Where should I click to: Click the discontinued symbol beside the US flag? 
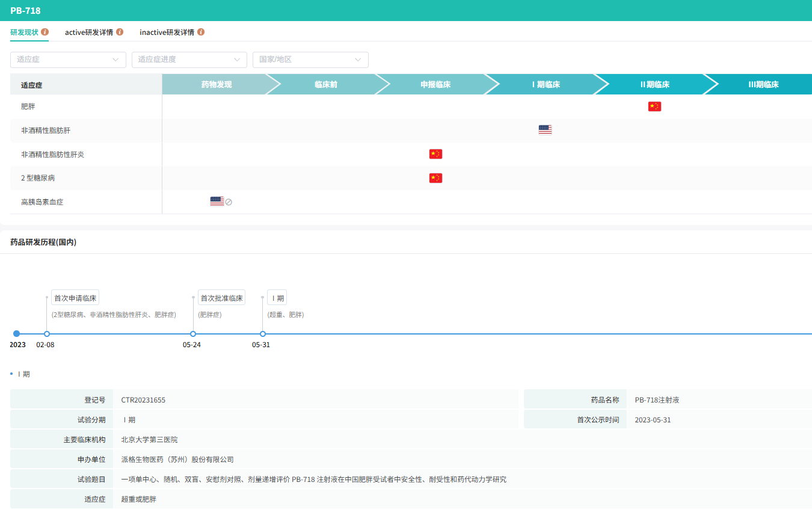point(229,202)
